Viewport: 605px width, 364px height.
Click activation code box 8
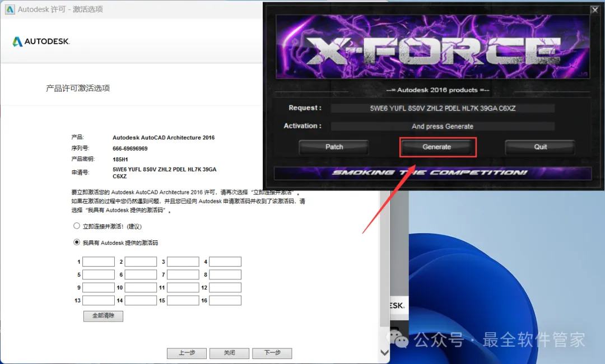pyautogui.click(x=225, y=274)
